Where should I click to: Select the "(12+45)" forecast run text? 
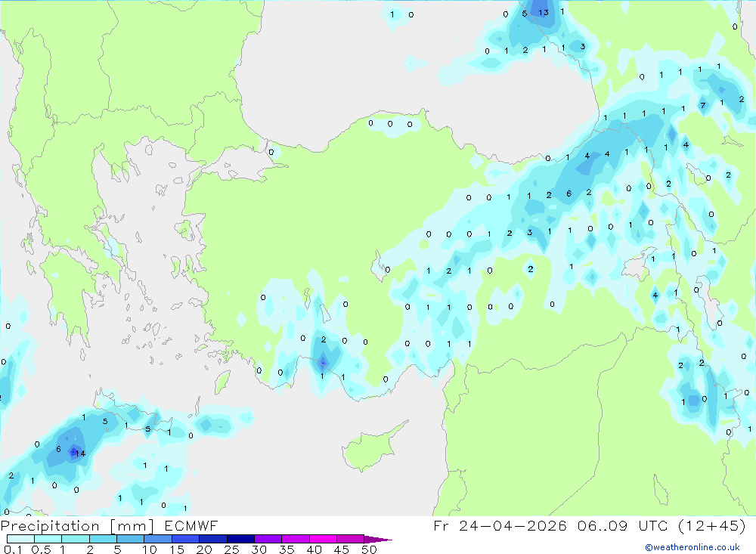click(711, 526)
